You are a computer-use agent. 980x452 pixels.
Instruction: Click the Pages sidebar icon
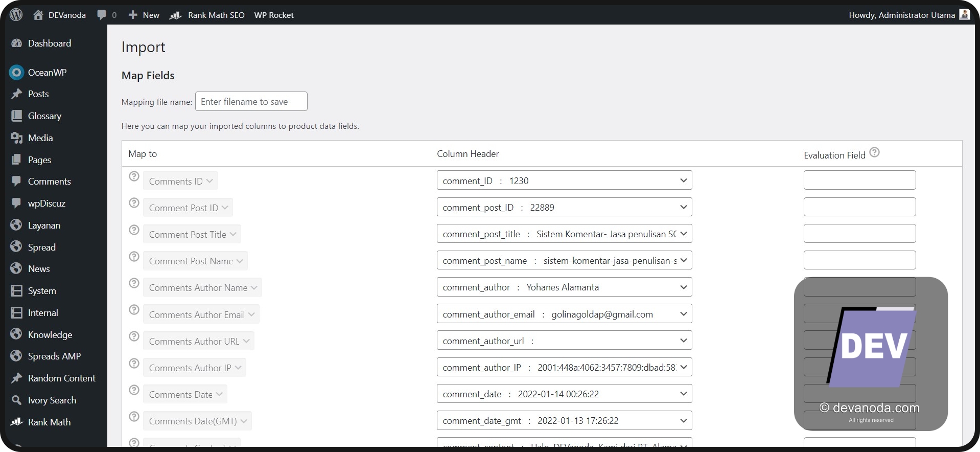pos(17,160)
